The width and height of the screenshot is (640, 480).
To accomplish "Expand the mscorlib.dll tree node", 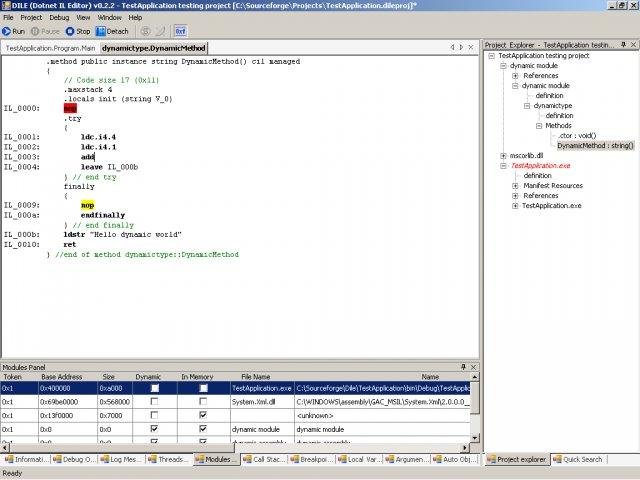I will pyautogui.click(x=503, y=156).
